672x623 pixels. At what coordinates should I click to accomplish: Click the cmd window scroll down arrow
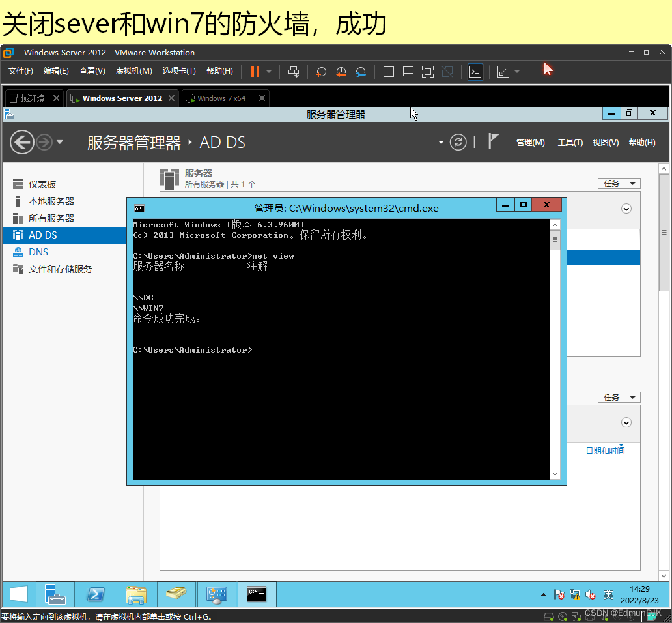tap(555, 474)
